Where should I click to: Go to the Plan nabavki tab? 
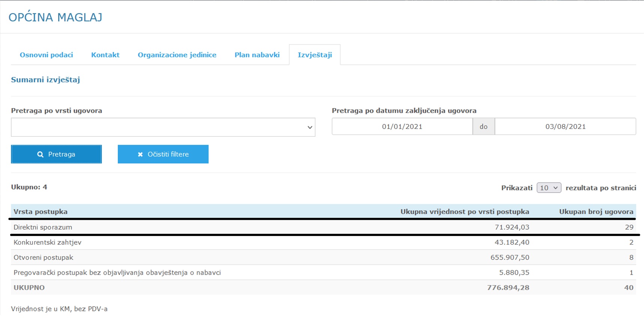point(257,55)
